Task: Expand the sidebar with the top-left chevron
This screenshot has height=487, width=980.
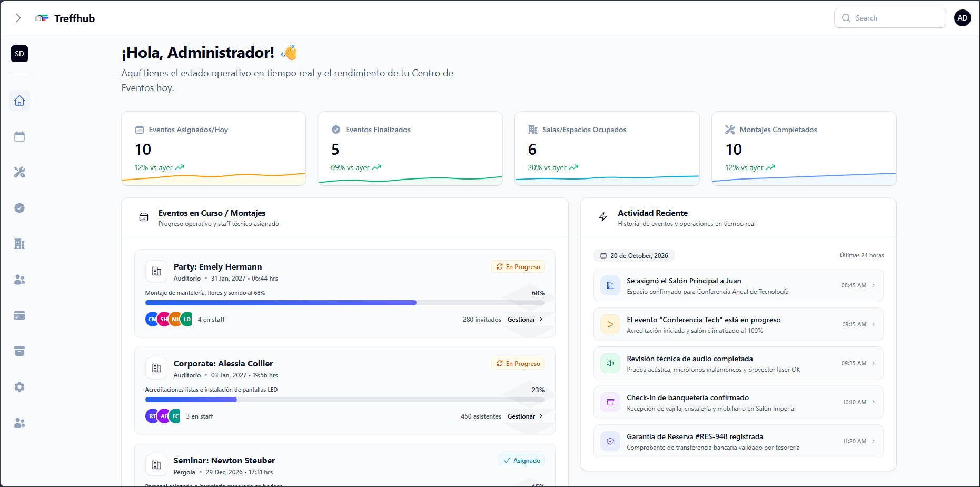Action: pos(18,18)
